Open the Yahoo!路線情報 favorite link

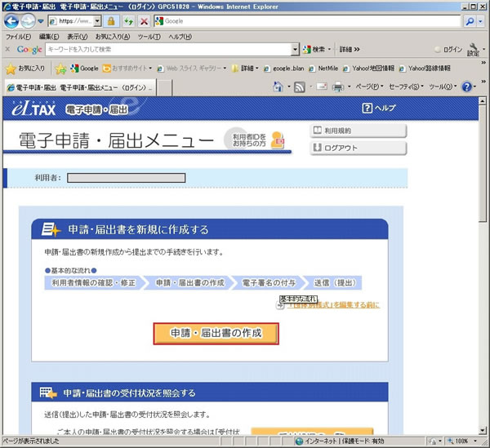point(425,69)
